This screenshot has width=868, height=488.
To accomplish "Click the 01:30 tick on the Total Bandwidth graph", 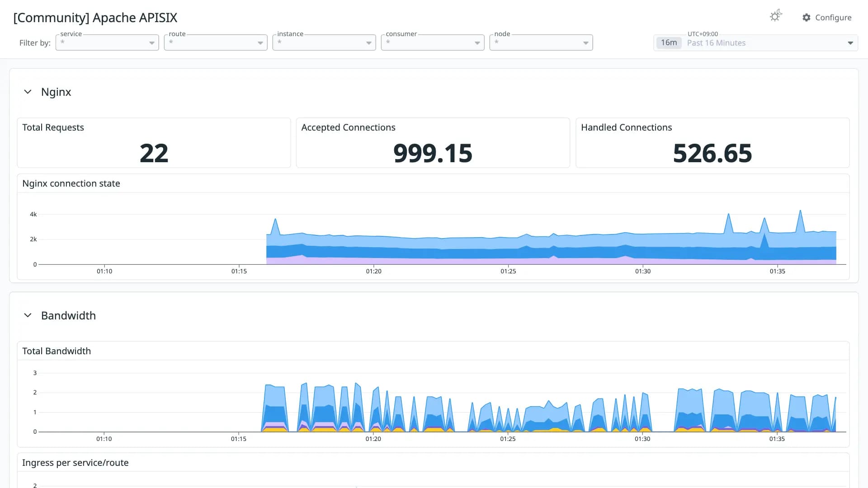I will [642, 439].
